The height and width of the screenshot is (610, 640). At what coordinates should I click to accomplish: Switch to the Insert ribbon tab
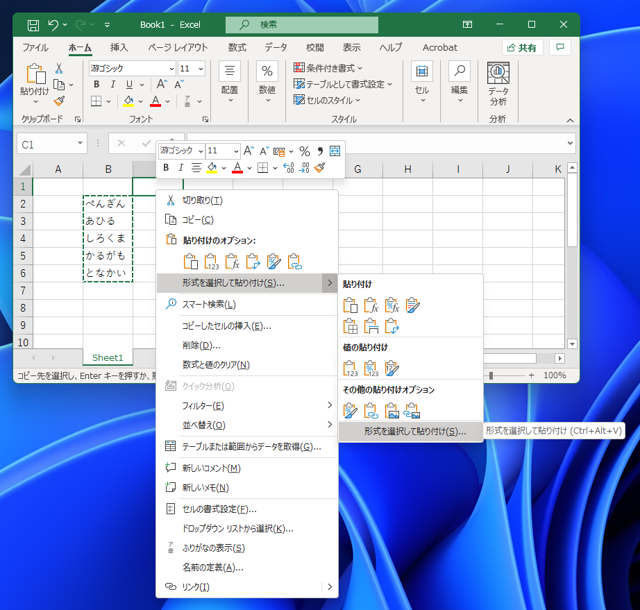[x=119, y=47]
